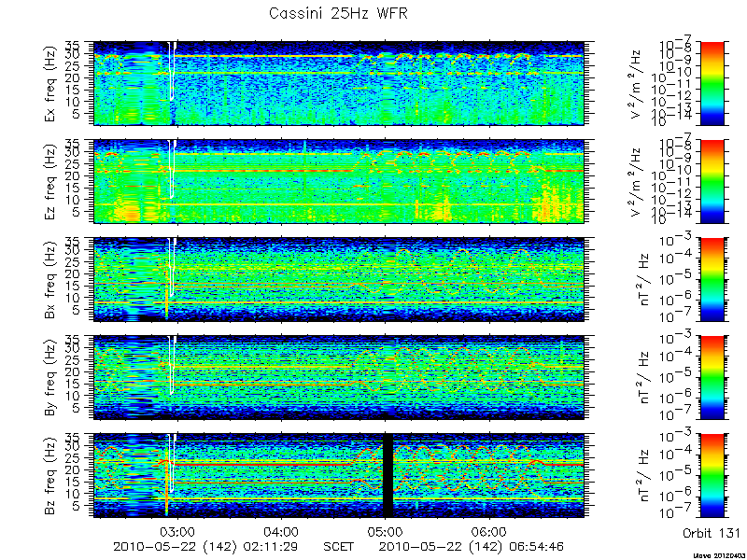Click the 'Ez freq (Hz)' axis label
This screenshot has height=560, width=747.
[50, 181]
